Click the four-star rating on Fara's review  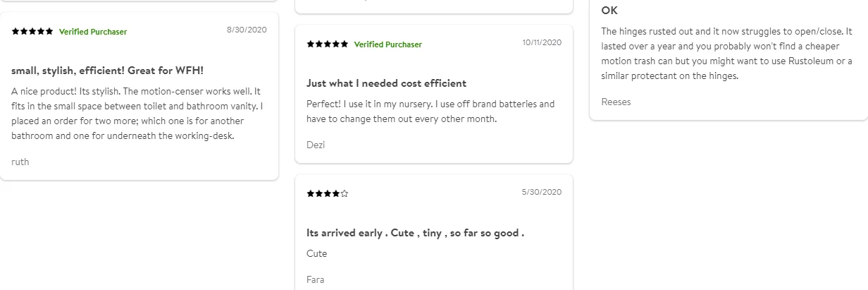tap(327, 193)
